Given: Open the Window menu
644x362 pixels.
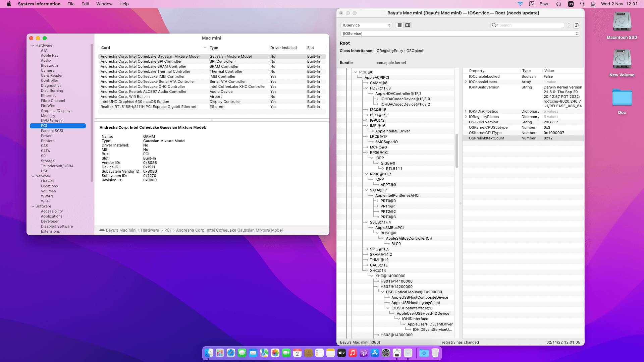Looking at the screenshot, I should click(x=104, y=4).
